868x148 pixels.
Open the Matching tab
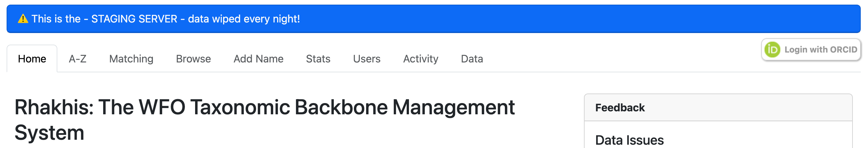click(x=131, y=59)
